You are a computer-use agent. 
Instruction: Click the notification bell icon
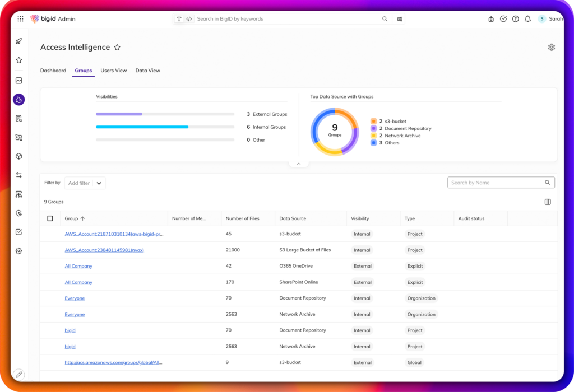(x=527, y=19)
